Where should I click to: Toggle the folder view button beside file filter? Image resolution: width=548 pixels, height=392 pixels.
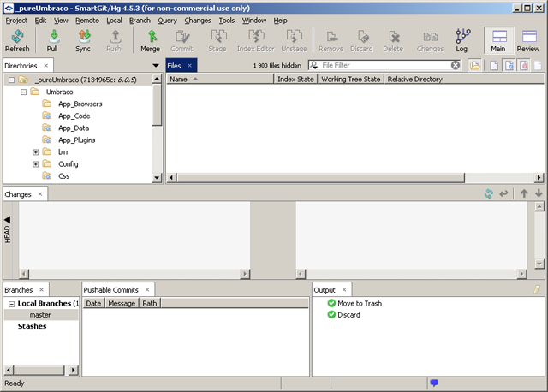pos(474,65)
